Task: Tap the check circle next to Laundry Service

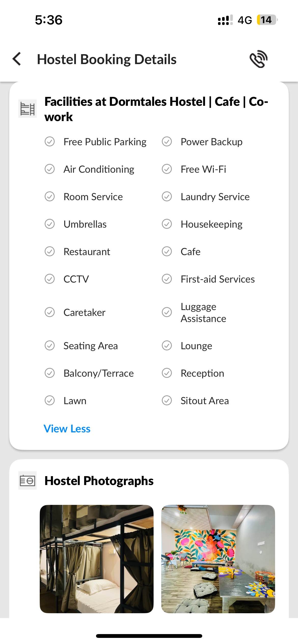Action: click(167, 196)
